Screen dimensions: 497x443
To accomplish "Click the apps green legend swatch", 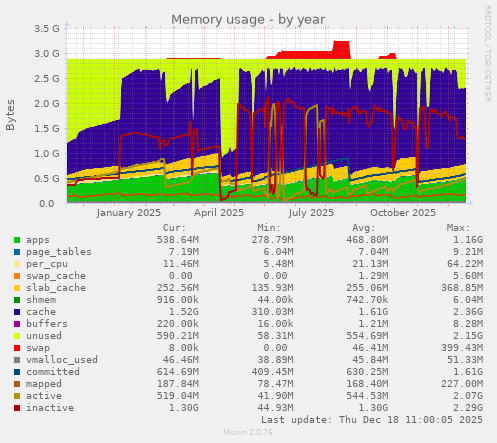I will pyautogui.click(x=17, y=240).
